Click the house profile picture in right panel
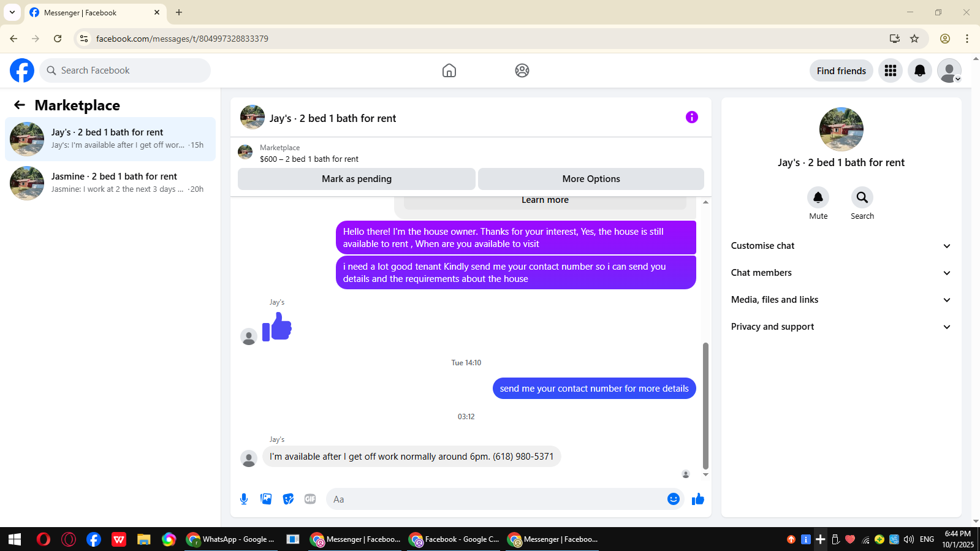The image size is (980, 551). tap(841, 129)
